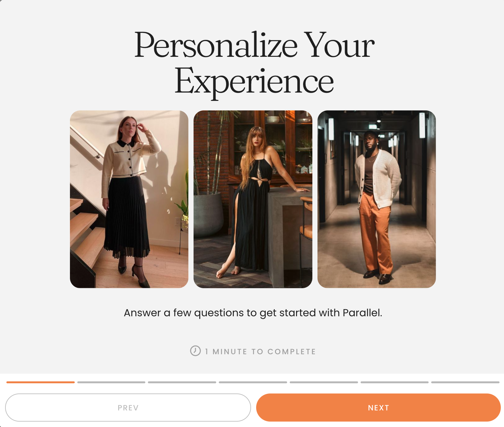This screenshot has height=427, width=504.
Task: Click the orange NEXT button
Action: click(x=378, y=408)
